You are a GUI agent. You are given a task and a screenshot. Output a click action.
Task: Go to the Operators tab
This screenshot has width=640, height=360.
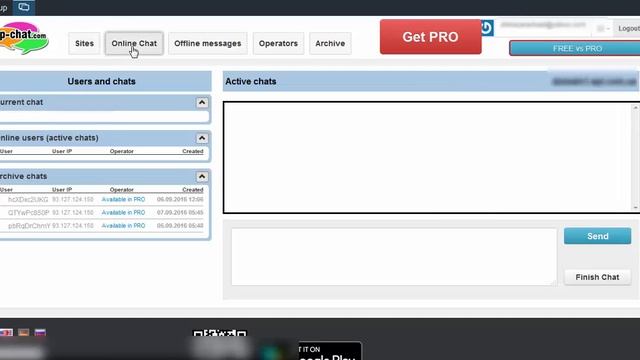point(278,43)
